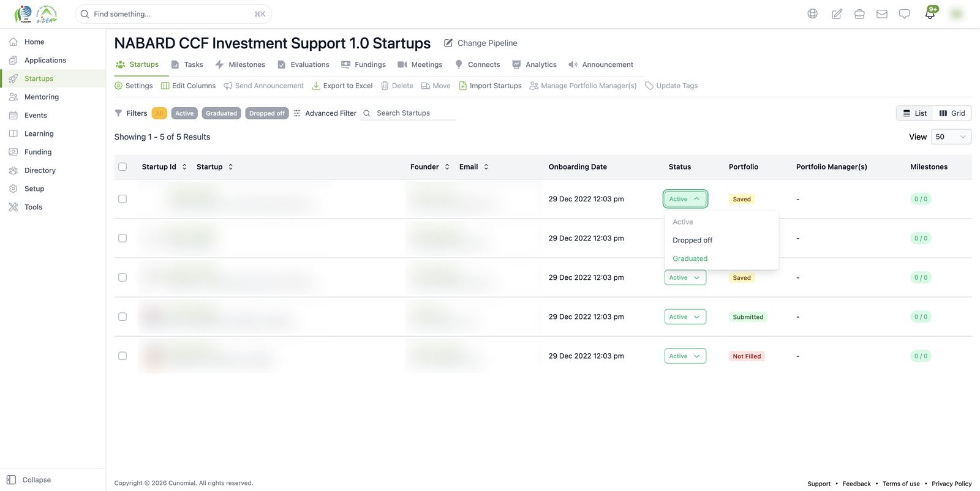
Task: Open the globe language icon
Action: [x=813, y=13]
